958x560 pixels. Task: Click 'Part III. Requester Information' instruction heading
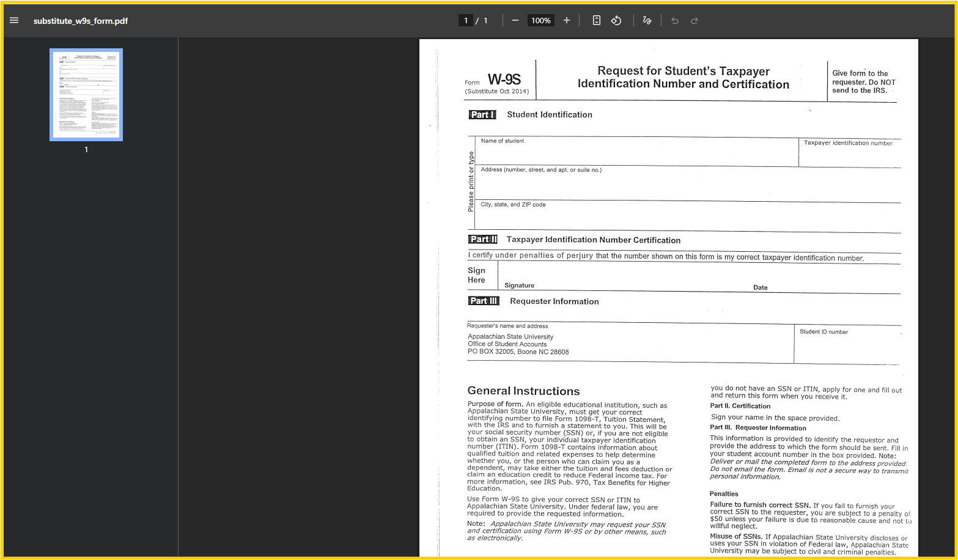758,428
